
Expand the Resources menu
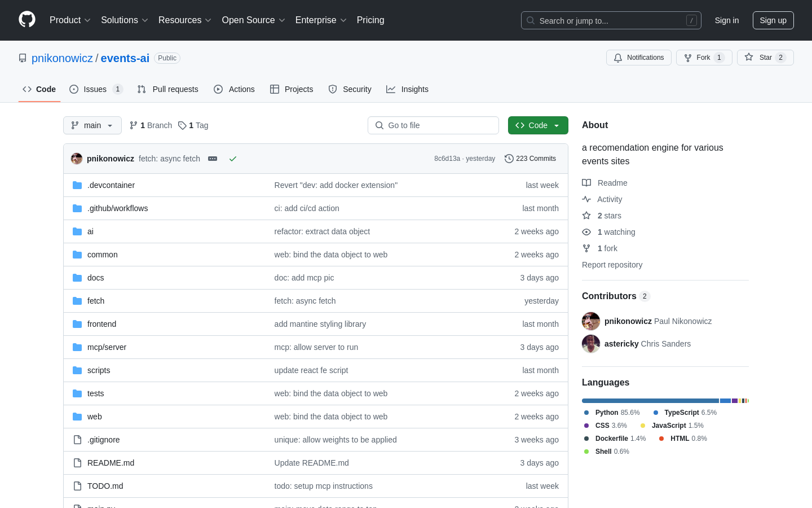[185, 20]
